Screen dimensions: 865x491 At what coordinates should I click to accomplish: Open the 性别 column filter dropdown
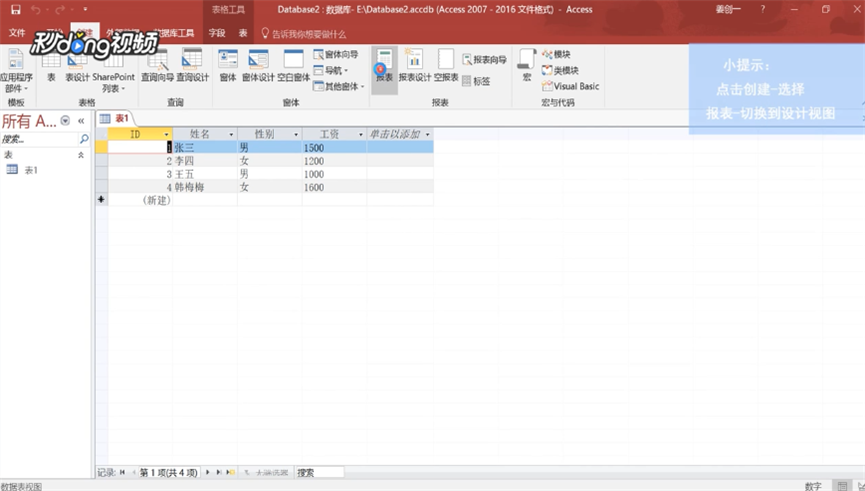296,134
